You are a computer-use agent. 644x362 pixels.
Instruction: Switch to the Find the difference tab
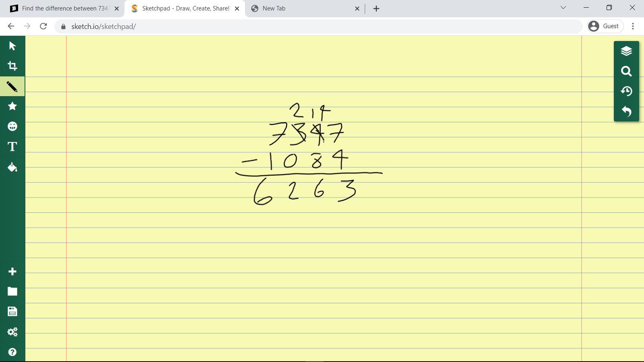(x=62, y=8)
